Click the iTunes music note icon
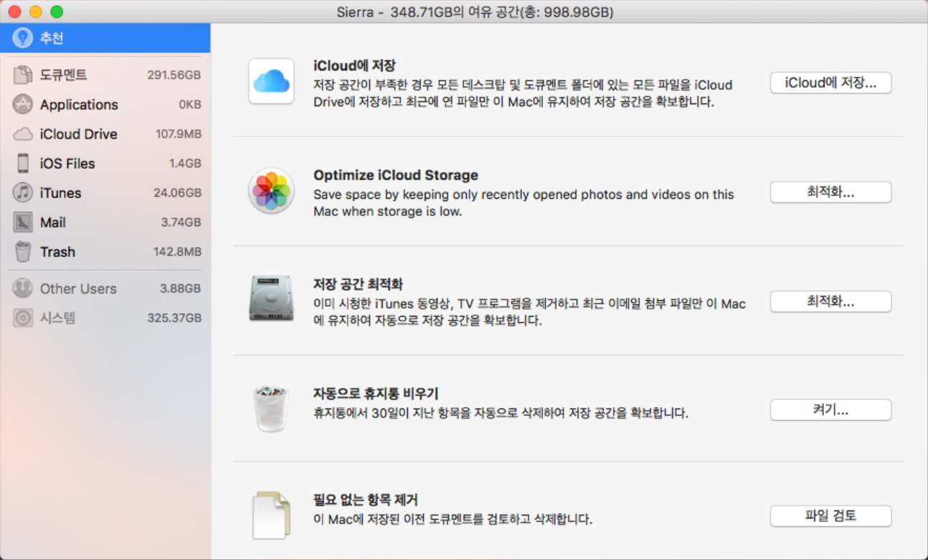This screenshot has width=928, height=560. click(x=23, y=192)
